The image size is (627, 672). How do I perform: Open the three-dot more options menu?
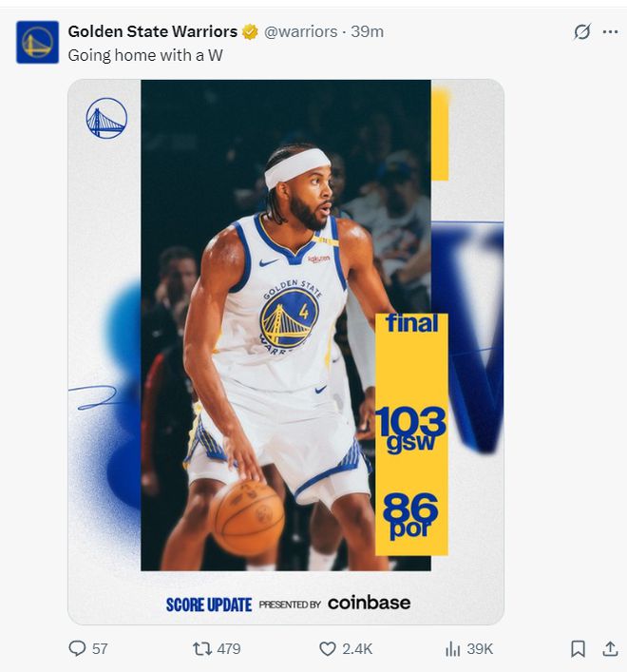pyautogui.click(x=610, y=31)
